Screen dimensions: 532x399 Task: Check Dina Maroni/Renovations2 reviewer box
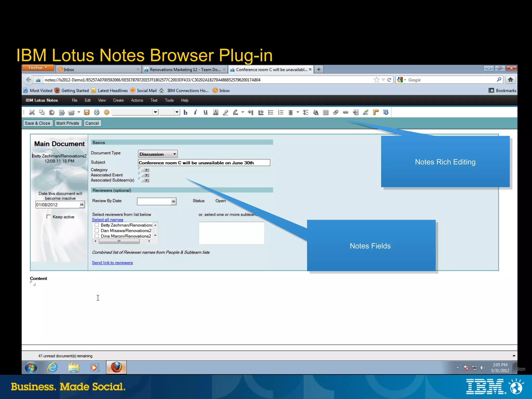tap(97, 236)
